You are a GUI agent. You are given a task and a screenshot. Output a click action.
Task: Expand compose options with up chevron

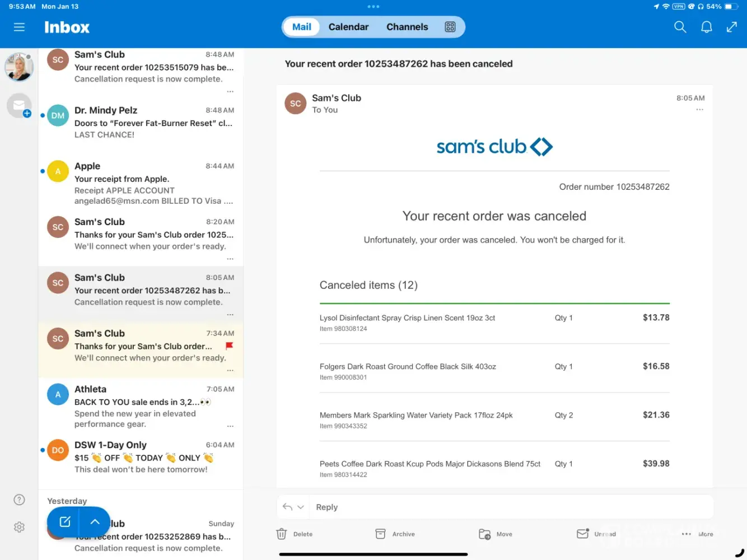pyautogui.click(x=95, y=521)
